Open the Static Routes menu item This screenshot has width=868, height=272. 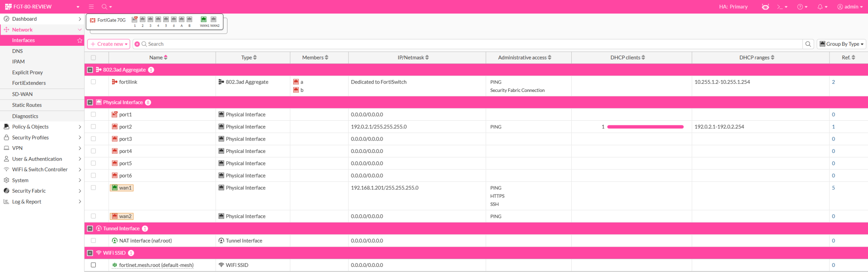point(27,105)
